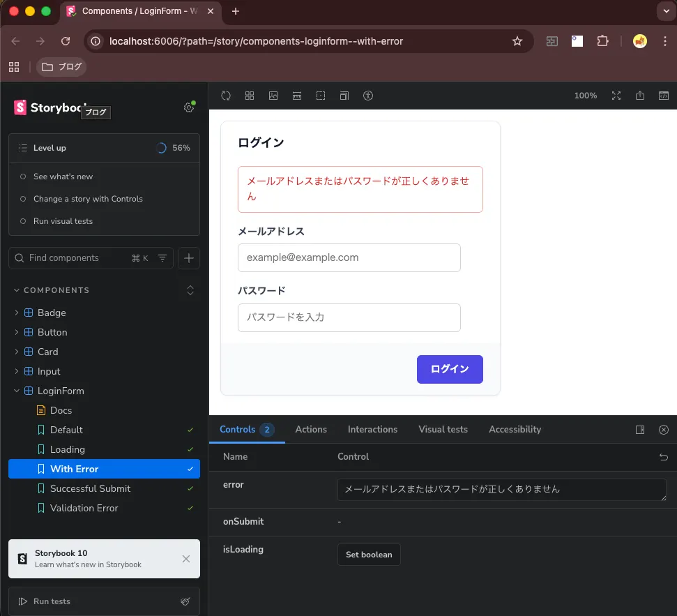The width and height of the screenshot is (677, 616).
Task: Collapse the COMPONENTS section chevron
Action: point(17,290)
